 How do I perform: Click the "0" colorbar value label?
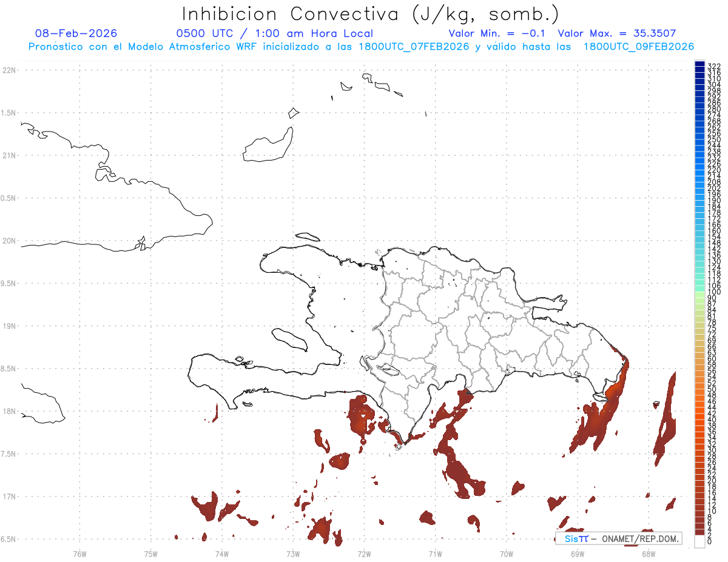(x=710, y=540)
